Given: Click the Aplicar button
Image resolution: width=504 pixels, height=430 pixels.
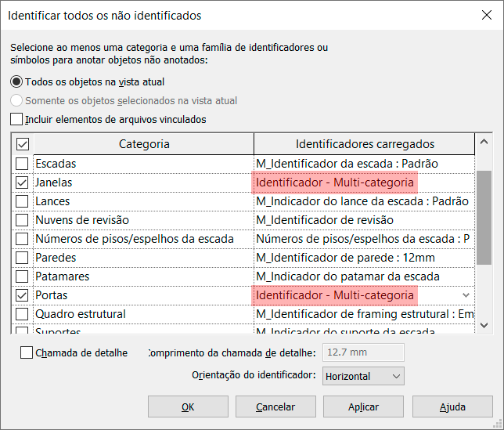Looking at the screenshot, I should [x=363, y=407].
